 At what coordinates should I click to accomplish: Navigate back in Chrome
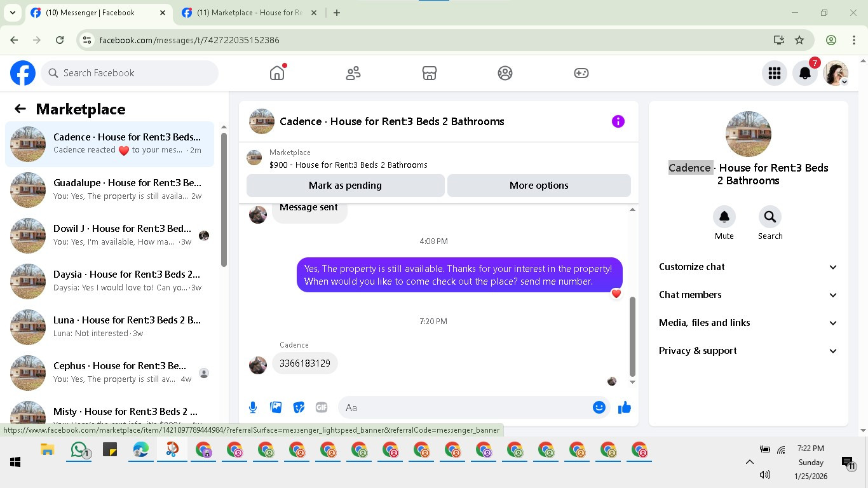point(15,40)
